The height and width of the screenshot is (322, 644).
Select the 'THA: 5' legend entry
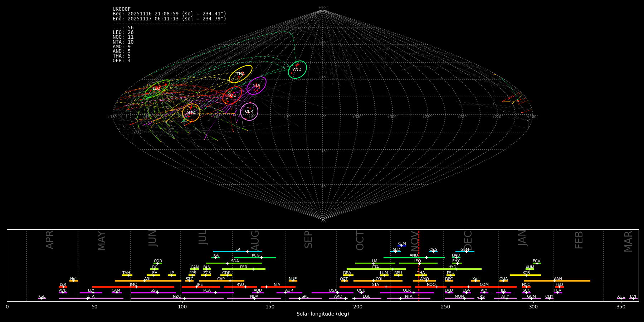tap(122, 56)
